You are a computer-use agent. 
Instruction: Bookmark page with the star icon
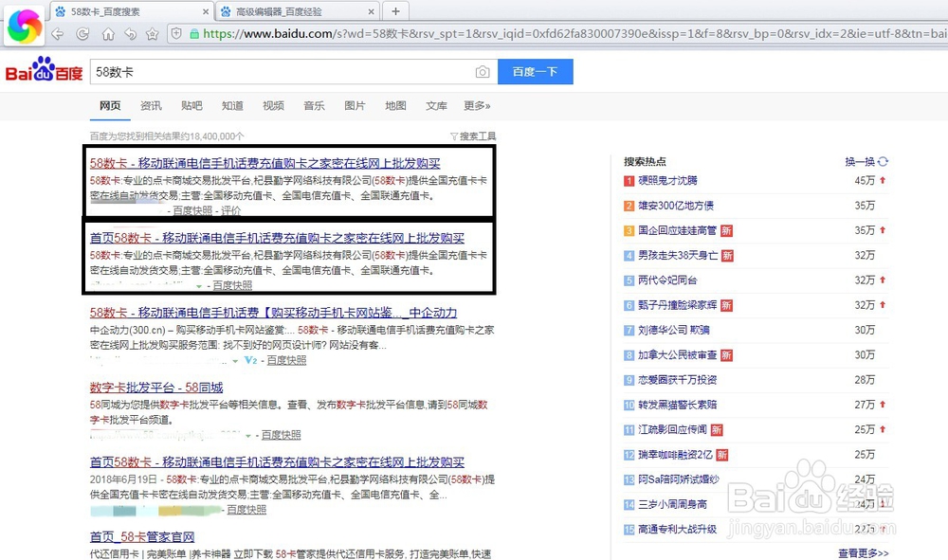point(153,34)
